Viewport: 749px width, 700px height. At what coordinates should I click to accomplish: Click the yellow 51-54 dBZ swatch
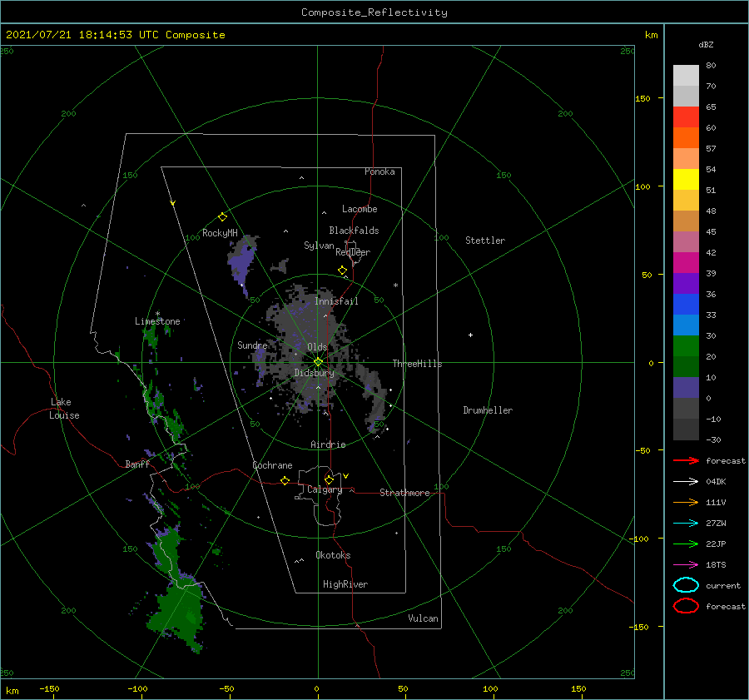pyautogui.click(x=686, y=179)
